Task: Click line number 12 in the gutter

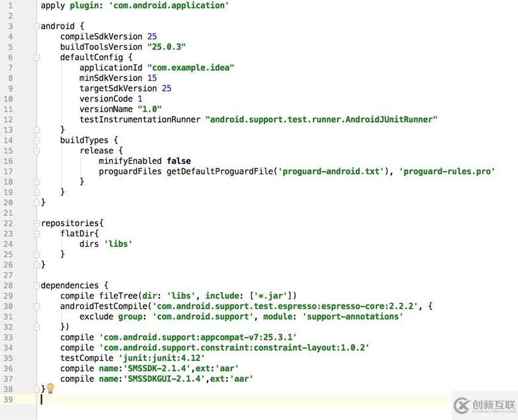Action: 8,119
